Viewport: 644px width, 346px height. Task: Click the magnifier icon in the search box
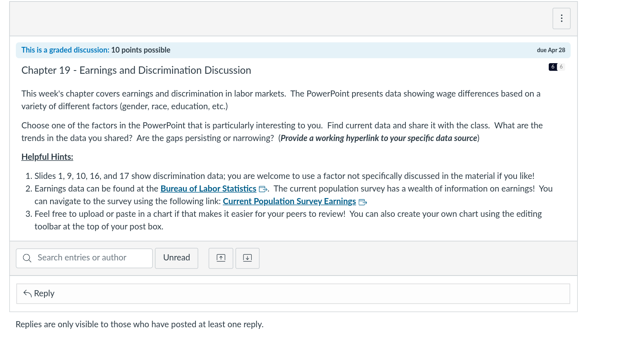[27, 258]
